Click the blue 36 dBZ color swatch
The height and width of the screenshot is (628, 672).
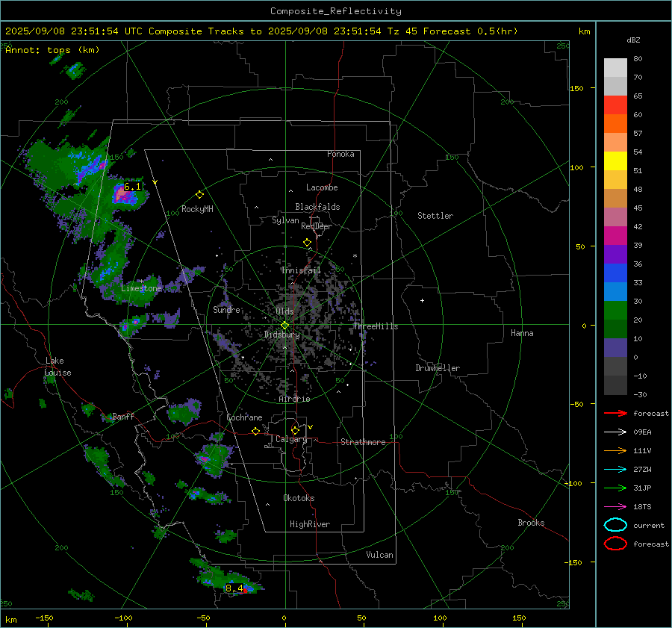coord(615,273)
